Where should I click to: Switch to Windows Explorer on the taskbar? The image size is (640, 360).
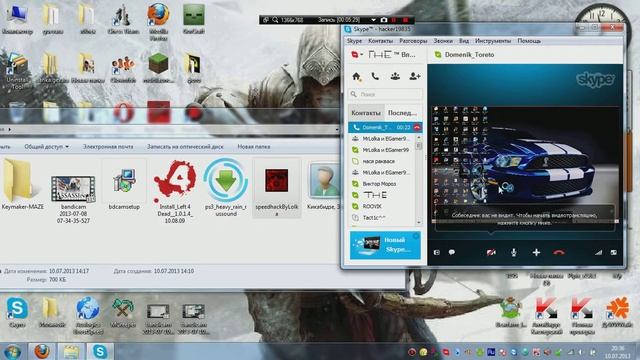[71, 351]
